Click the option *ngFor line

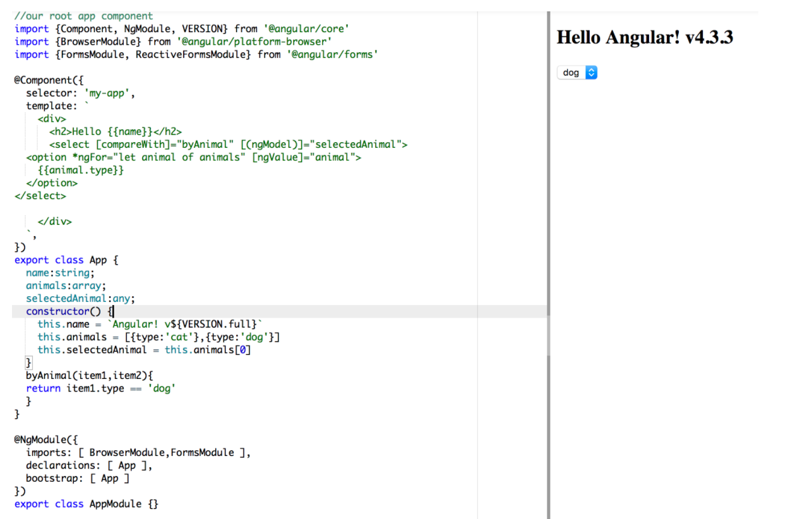click(193, 157)
